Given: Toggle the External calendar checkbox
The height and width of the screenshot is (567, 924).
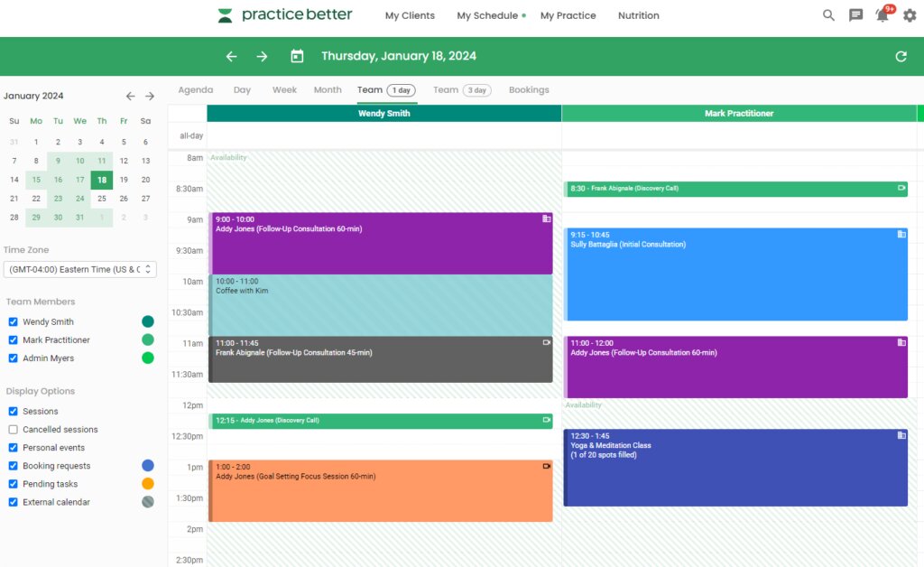Looking at the screenshot, I should coord(13,502).
